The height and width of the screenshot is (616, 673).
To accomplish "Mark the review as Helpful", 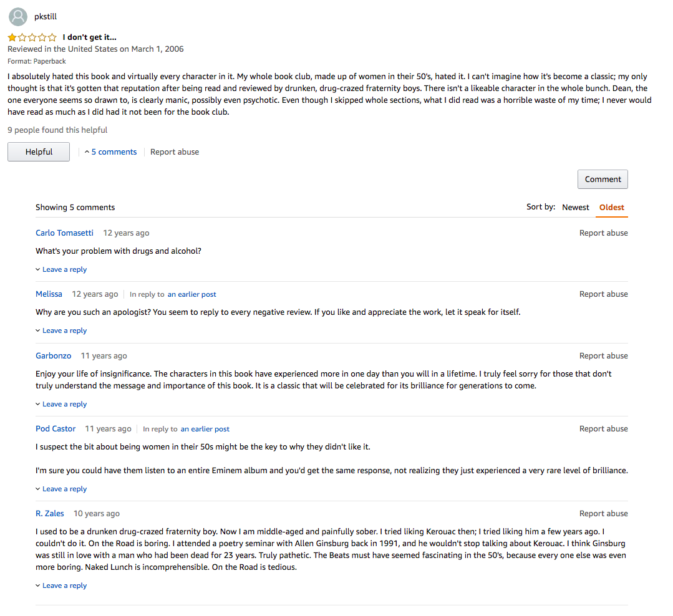I will 39,152.
